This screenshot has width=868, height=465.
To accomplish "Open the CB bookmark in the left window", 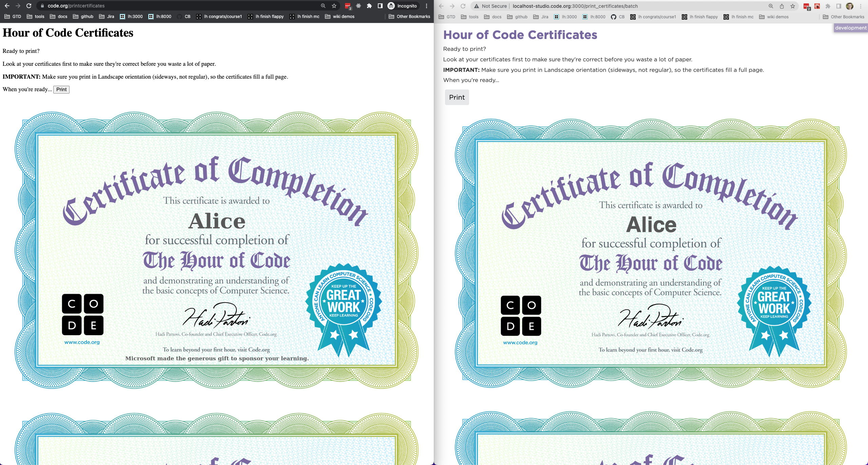I will pos(184,16).
